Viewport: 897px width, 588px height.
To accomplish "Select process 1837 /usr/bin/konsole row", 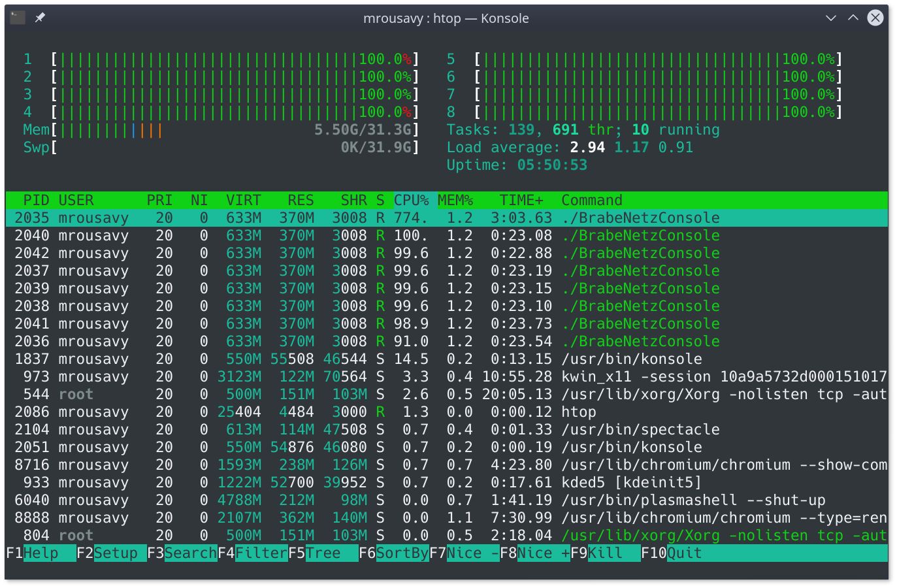I will coord(447,359).
